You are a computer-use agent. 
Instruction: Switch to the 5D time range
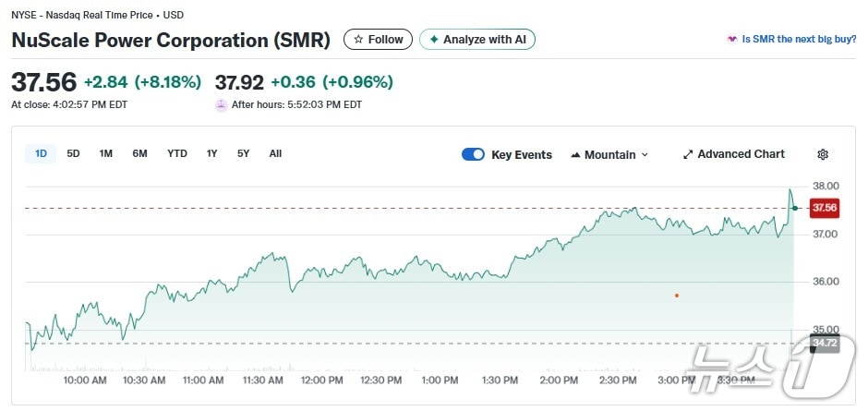[74, 153]
